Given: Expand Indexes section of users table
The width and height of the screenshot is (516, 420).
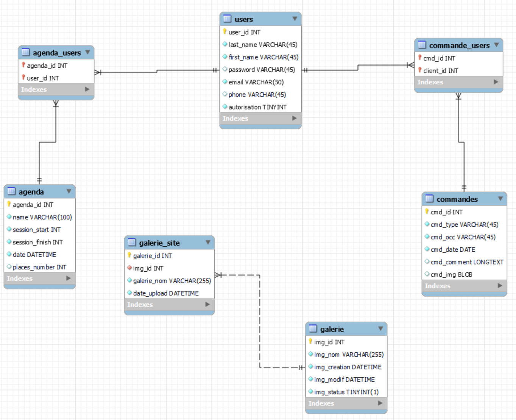Looking at the screenshot, I should pyautogui.click(x=295, y=118).
